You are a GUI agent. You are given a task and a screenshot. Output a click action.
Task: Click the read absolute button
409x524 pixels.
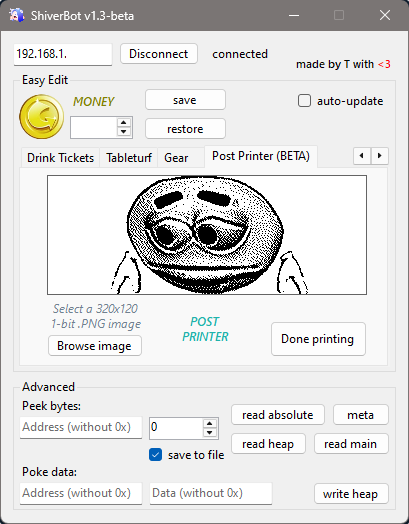(278, 415)
